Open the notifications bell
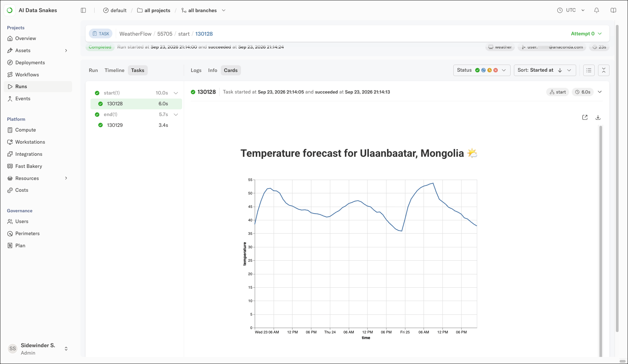This screenshot has width=628, height=364. (597, 10)
